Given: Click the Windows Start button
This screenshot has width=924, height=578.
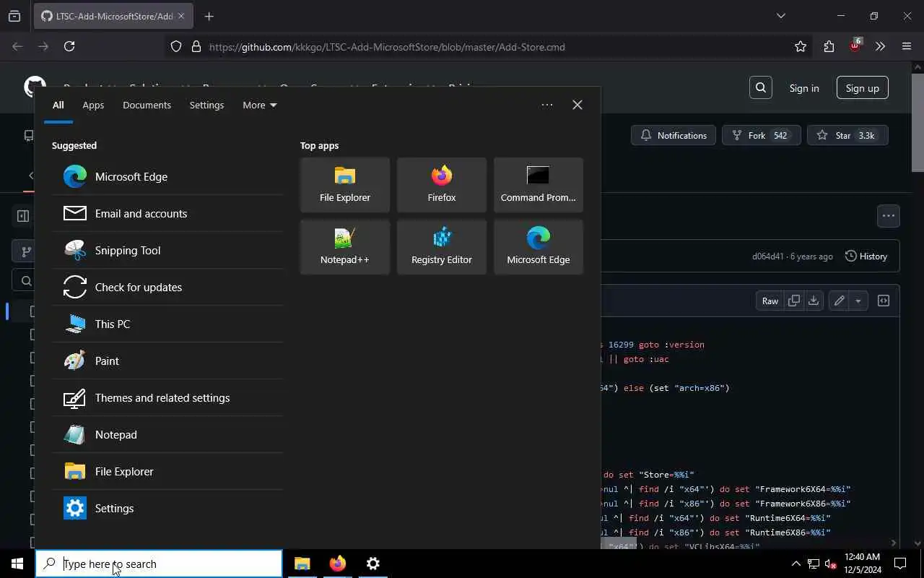Looking at the screenshot, I should pyautogui.click(x=17, y=564).
